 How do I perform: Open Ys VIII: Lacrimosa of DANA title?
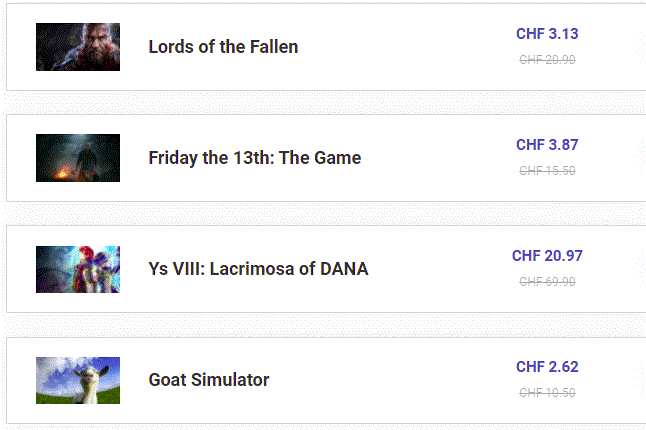click(258, 269)
